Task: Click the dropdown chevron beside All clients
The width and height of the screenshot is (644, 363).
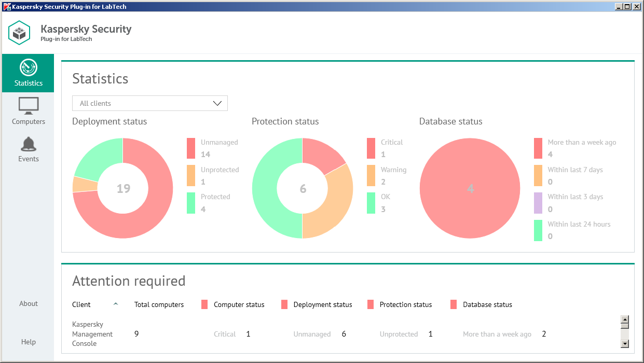Action: [217, 103]
